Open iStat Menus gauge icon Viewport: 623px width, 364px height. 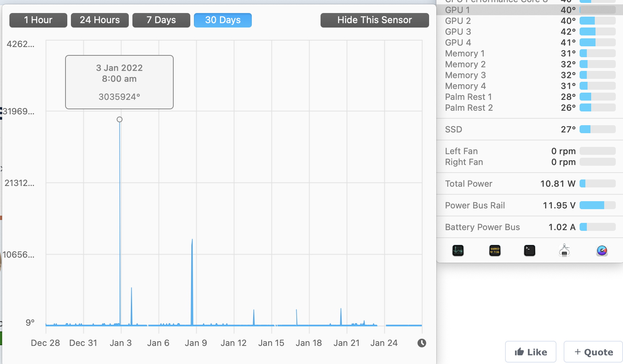[x=602, y=250]
